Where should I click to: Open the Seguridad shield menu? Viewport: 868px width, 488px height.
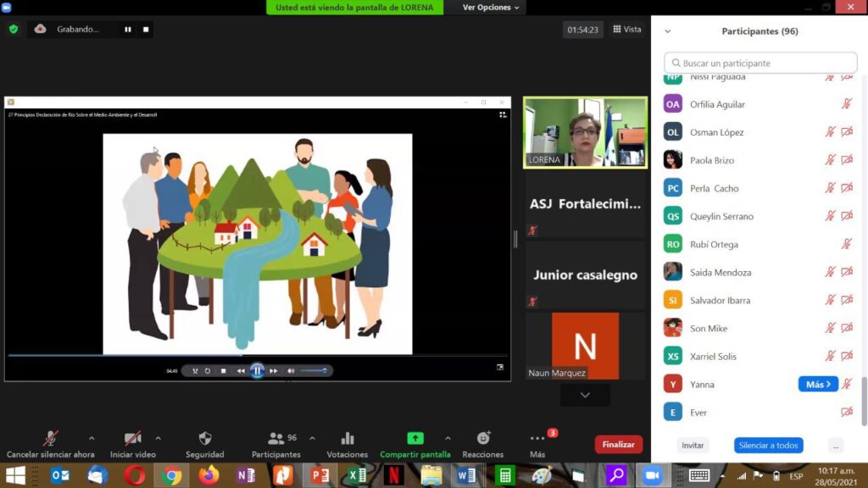click(204, 439)
